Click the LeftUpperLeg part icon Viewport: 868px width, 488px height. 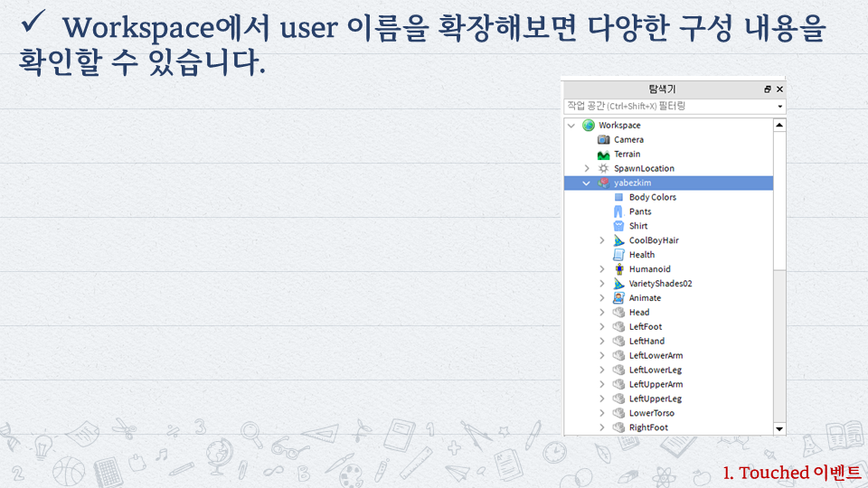coord(618,399)
